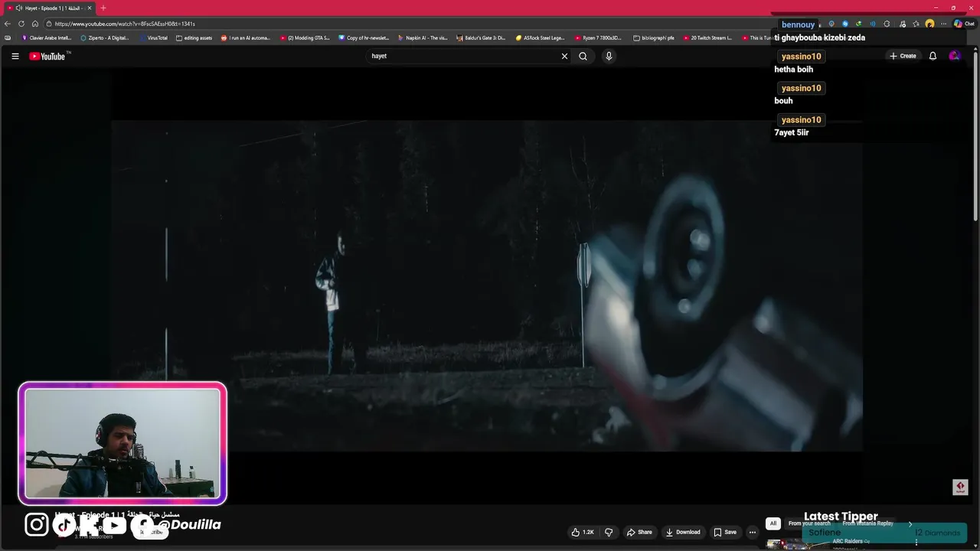The width and height of the screenshot is (980, 551).
Task: Open the 'ASRock Steel Lege...' bookmark
Action: point(541,37)
